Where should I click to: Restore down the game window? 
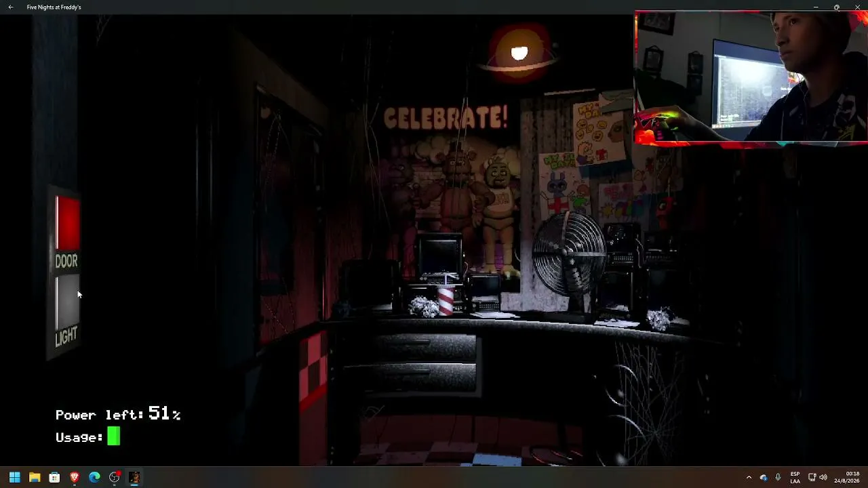coord(837,7)
